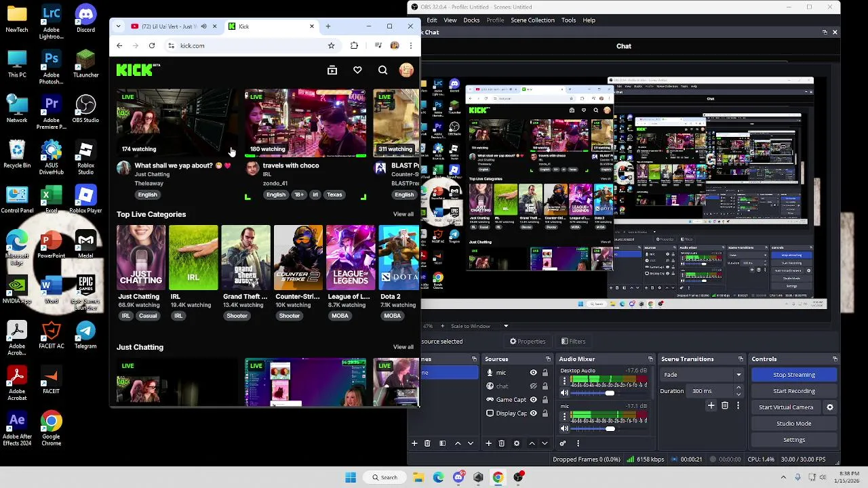Unlock the mic source lock
Screen dimensions: 868x488
(545, 373)
